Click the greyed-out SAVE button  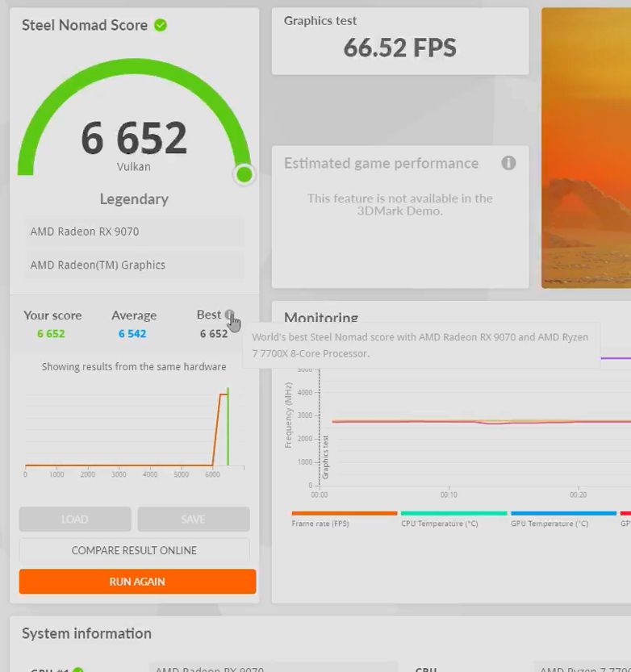(194, 519)
